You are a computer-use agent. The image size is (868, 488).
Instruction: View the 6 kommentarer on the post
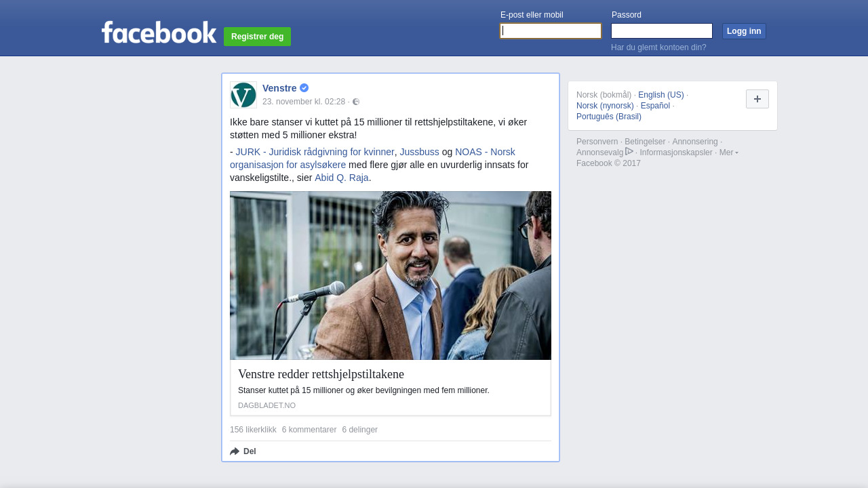pyautogui.click(x=309, y=430)
